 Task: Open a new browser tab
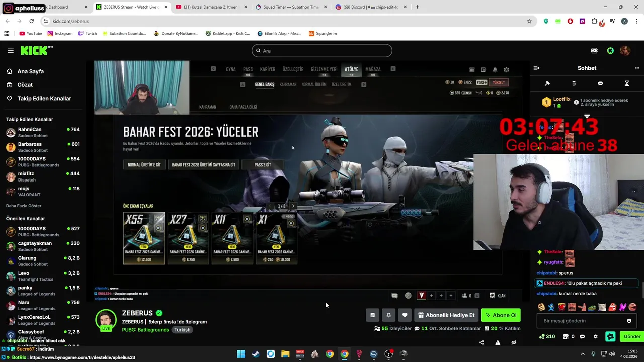417,7
